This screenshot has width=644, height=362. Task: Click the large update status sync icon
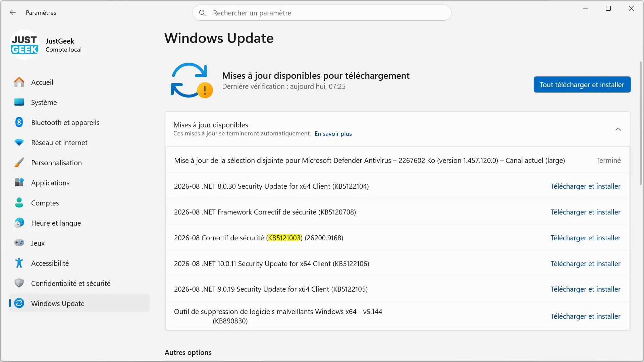[x=192, y=80]
